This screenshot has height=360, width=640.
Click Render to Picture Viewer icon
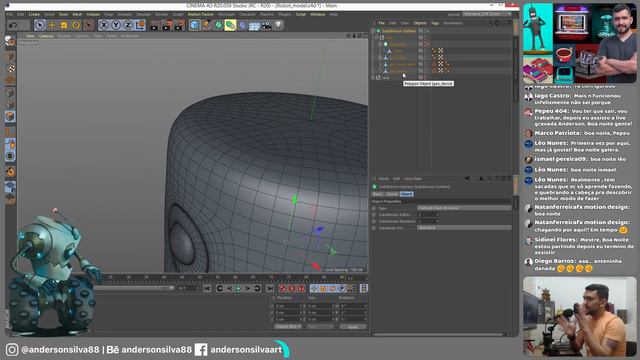point(167,26)
